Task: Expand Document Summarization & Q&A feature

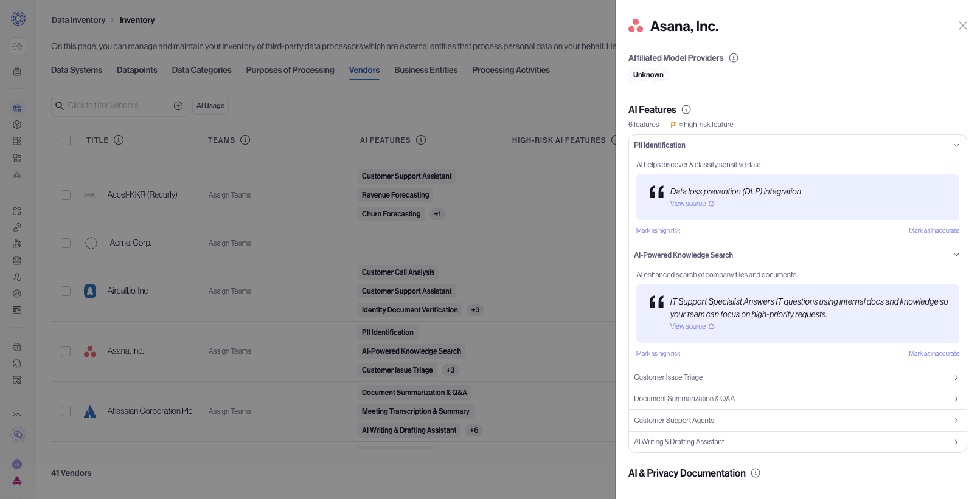Action: coord(798,399)
